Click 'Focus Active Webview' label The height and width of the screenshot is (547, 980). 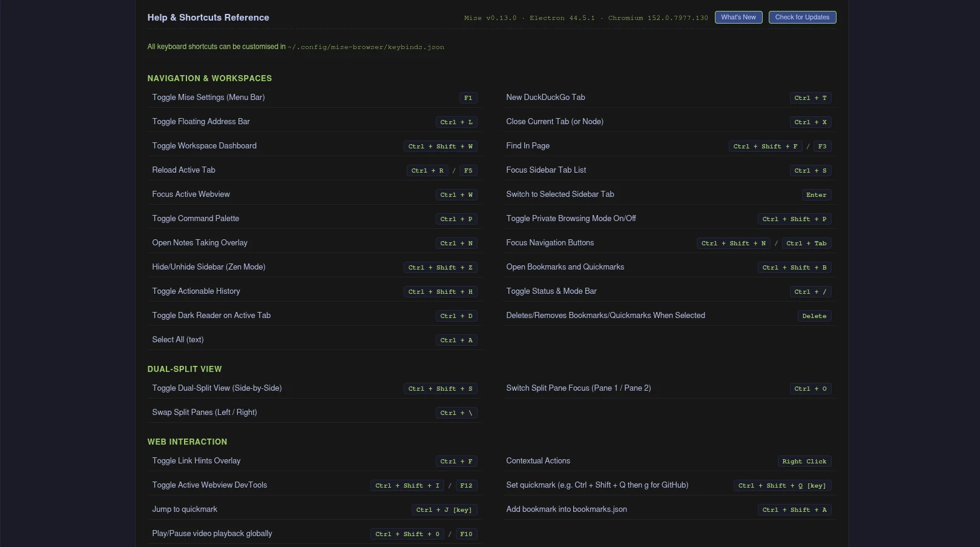(191, 194)
